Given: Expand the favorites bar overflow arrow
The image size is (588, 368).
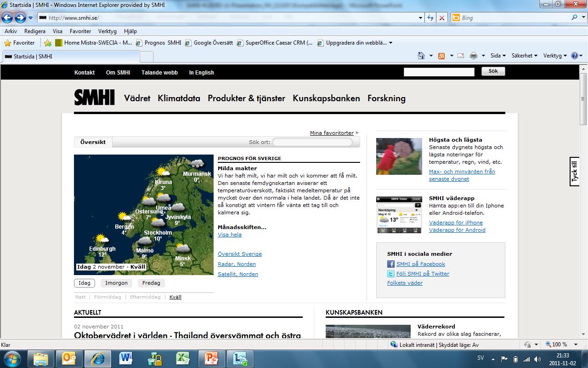Looking at the screenshot, I should pos(390,43).
